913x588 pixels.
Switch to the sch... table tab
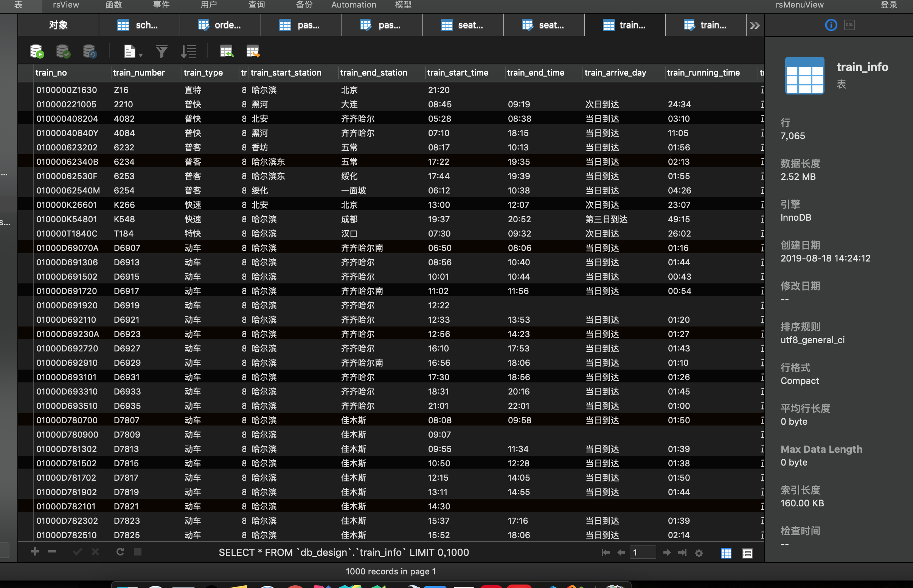tap(139, 25)
